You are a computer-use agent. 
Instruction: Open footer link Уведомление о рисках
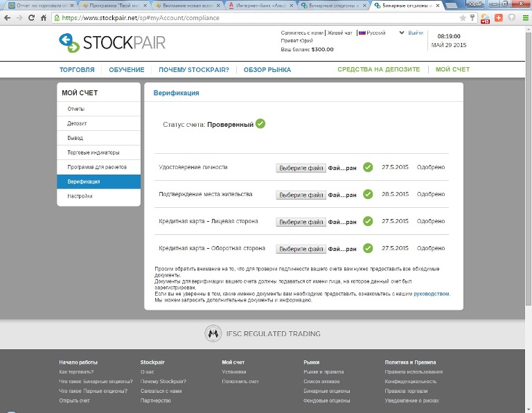(x=412, y=401)
